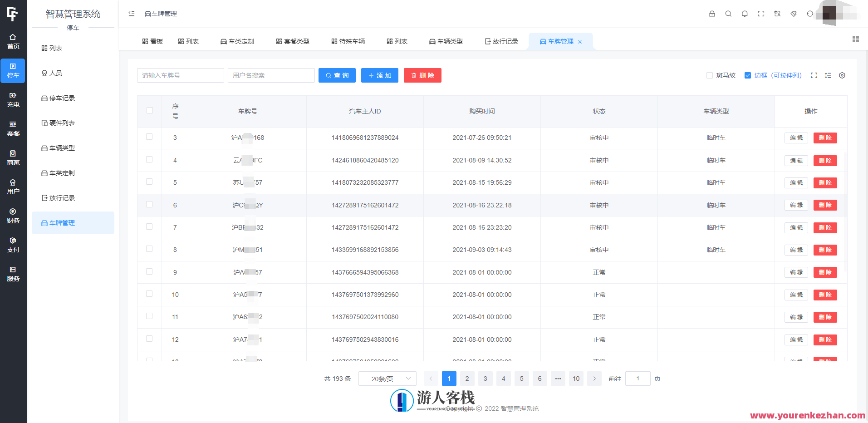The image size is (868, 423).
Task: Click the 财务 sidebar icon
Action: pos(13,216)
